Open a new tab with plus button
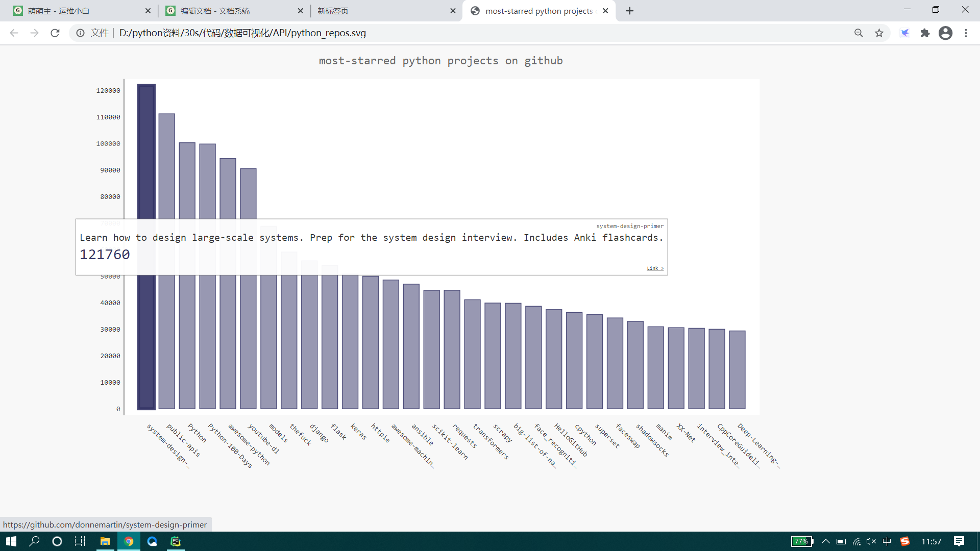The height and width of the screenshot is (551, 980). (x=629, y=11)
